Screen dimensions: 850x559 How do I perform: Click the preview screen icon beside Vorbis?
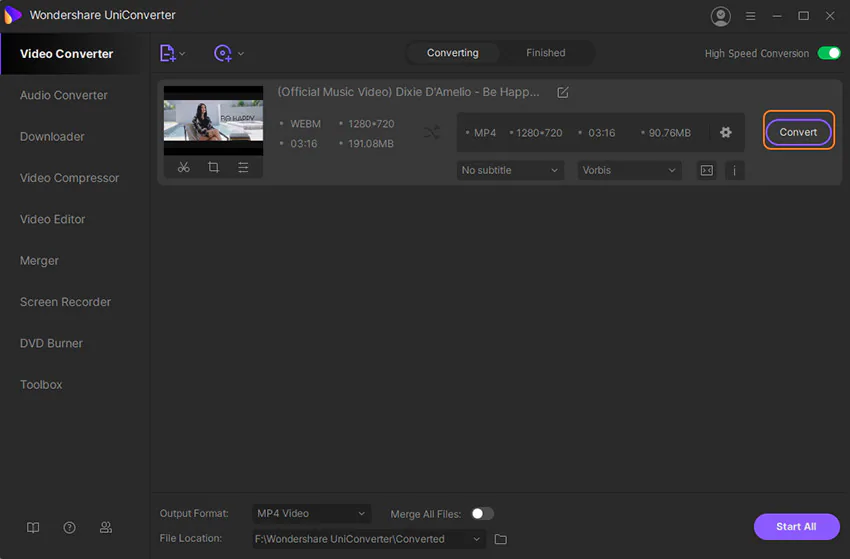coord(707,170)
